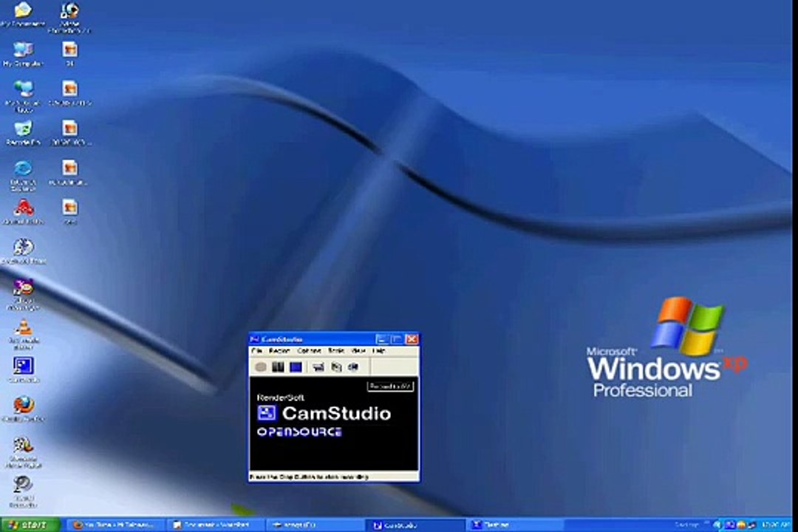This screenshot has height=532, width=798.
Task: Click the 'Record to AVI' label in CamStudio
Action: 390,386
